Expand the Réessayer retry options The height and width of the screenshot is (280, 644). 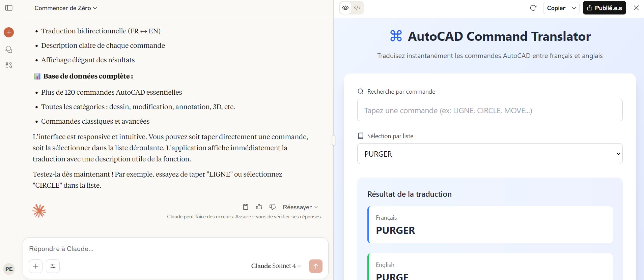[x=301, y=207]
